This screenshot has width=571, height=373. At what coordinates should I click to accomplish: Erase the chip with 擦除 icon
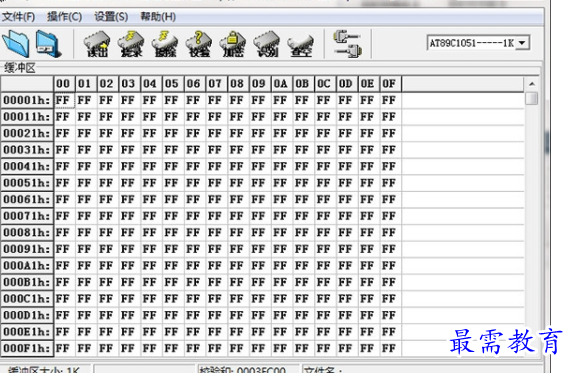(165, 44)
